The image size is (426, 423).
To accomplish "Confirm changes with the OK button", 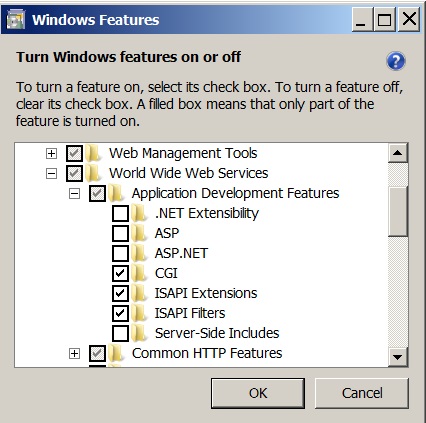I will point(258,393).
